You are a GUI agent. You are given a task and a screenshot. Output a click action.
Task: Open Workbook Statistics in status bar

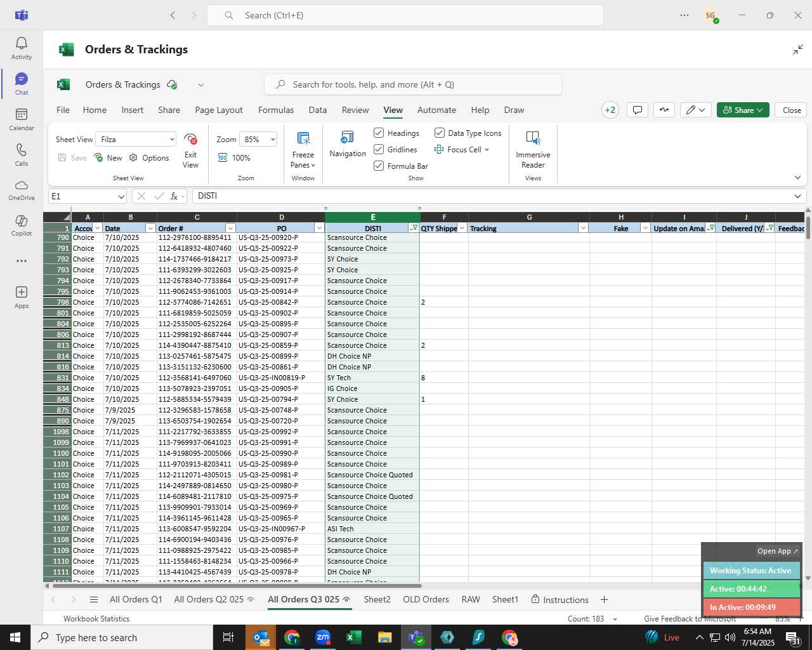pyautogui.click(x=96, y=619)
